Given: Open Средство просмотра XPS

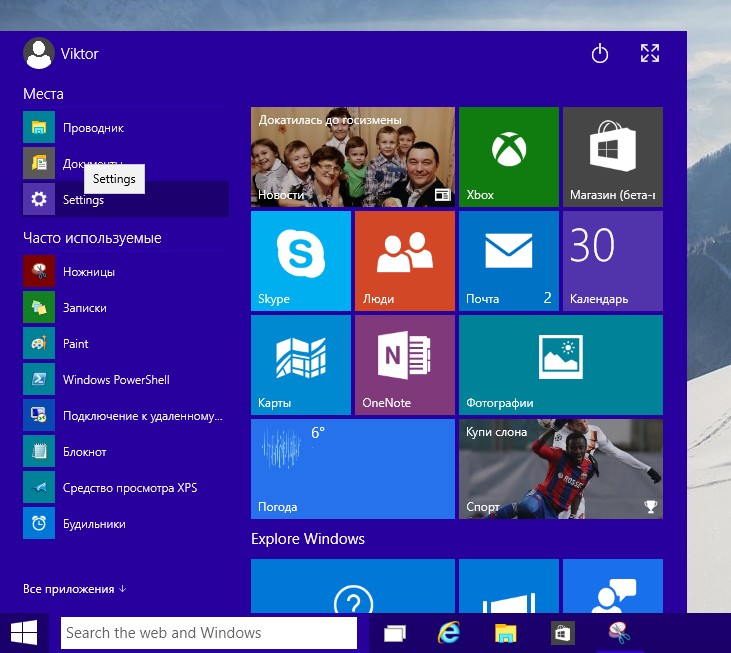Looking at the screenshot, I should tap(125, 488).
